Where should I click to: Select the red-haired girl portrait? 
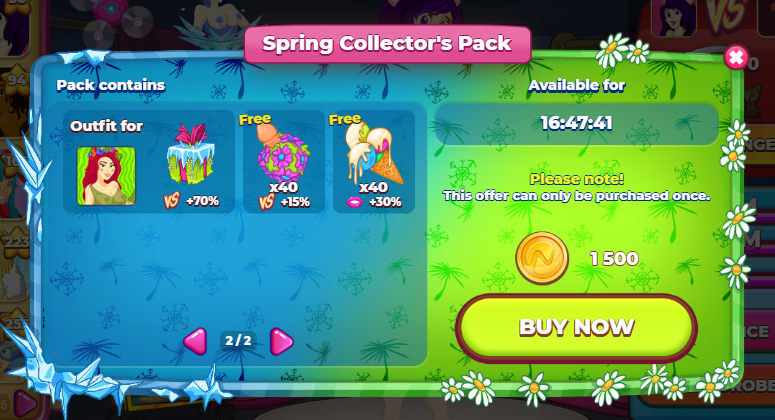(106, 175)
